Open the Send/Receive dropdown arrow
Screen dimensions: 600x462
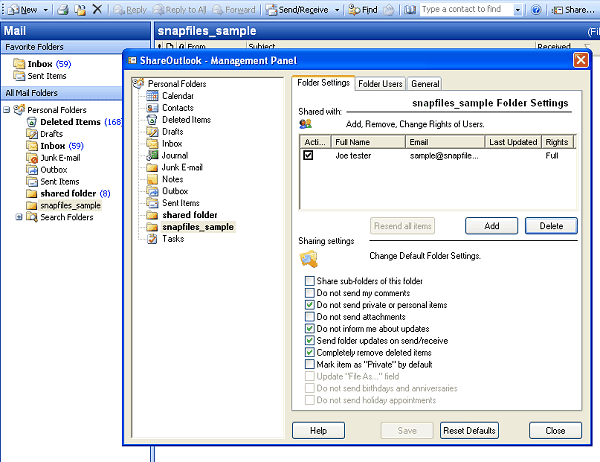point(337,10)
